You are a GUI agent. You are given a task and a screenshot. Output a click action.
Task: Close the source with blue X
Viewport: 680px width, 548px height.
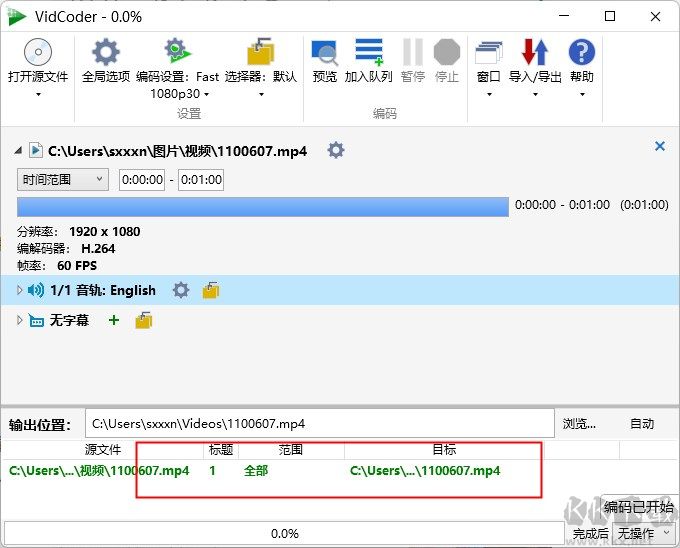(660, 146)
